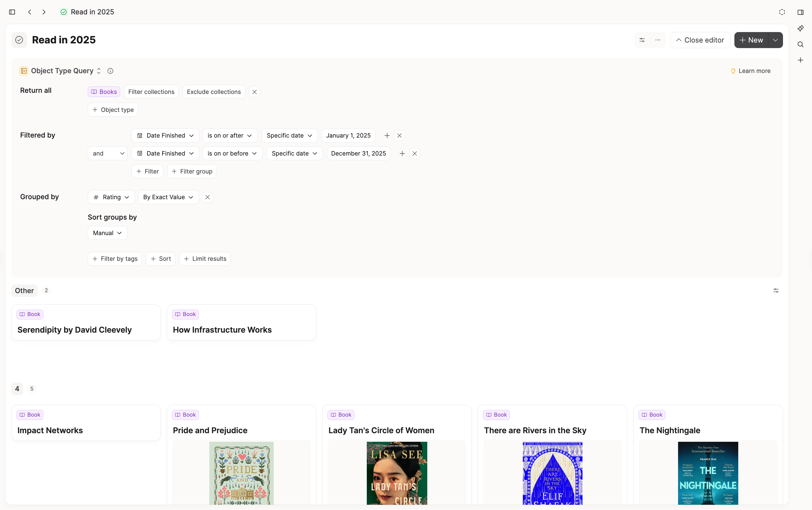Add condition after January 1, 2025 filter

[x=387, y=135]
